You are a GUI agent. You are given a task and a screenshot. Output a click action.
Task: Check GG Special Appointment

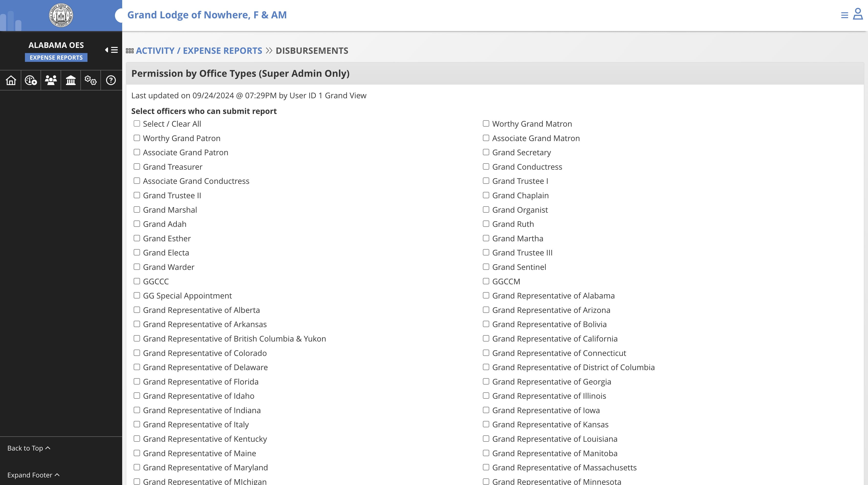click(x=137, y=296)
